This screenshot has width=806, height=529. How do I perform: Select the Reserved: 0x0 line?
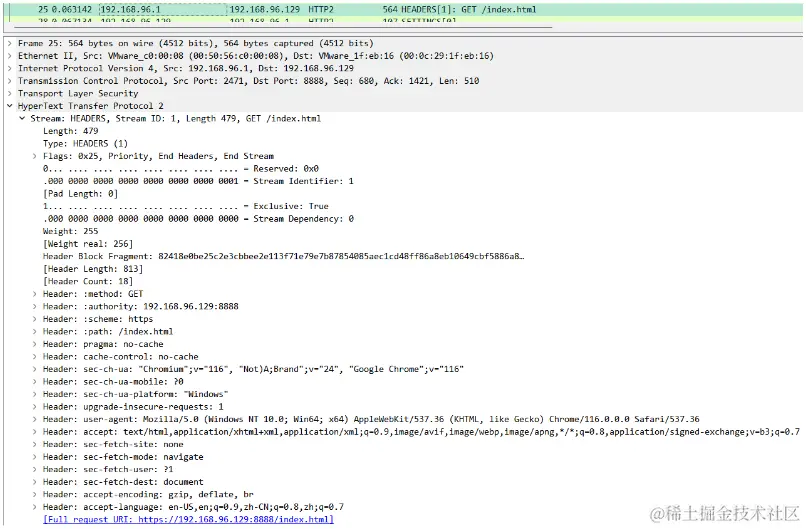click(181, 169)
